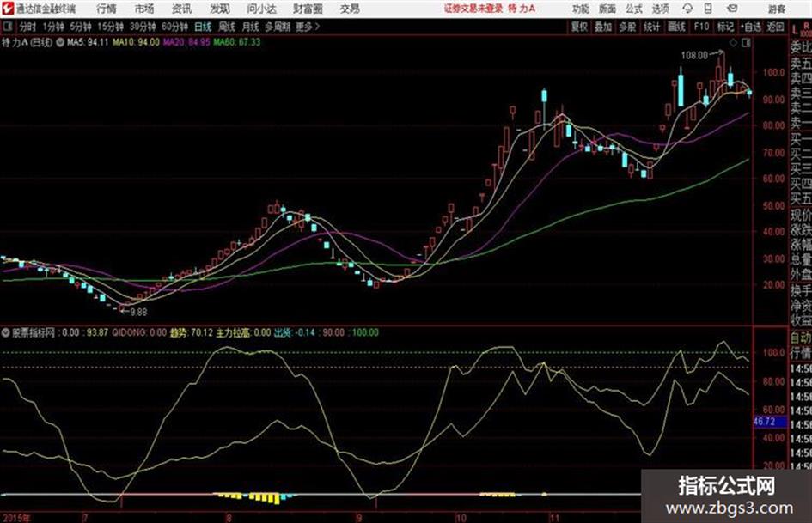
Task: Select the 周线 weekly period
Action: point(227,27)
